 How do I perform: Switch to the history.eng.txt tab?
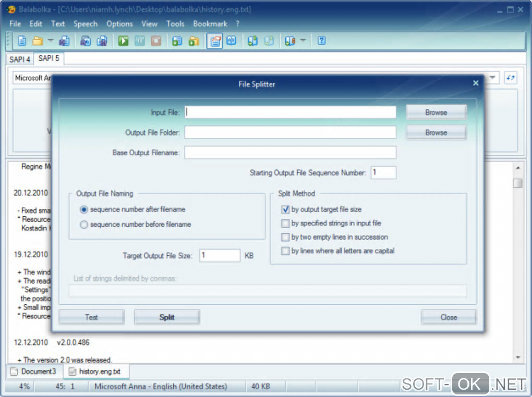[x=95, y=371]
